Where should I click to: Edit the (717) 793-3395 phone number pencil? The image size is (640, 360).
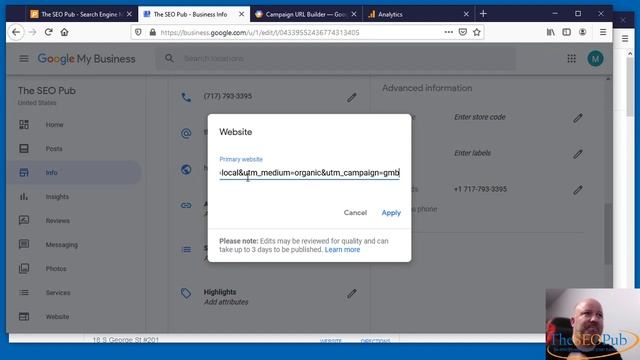pyautogui.click(x=352, y=98)
